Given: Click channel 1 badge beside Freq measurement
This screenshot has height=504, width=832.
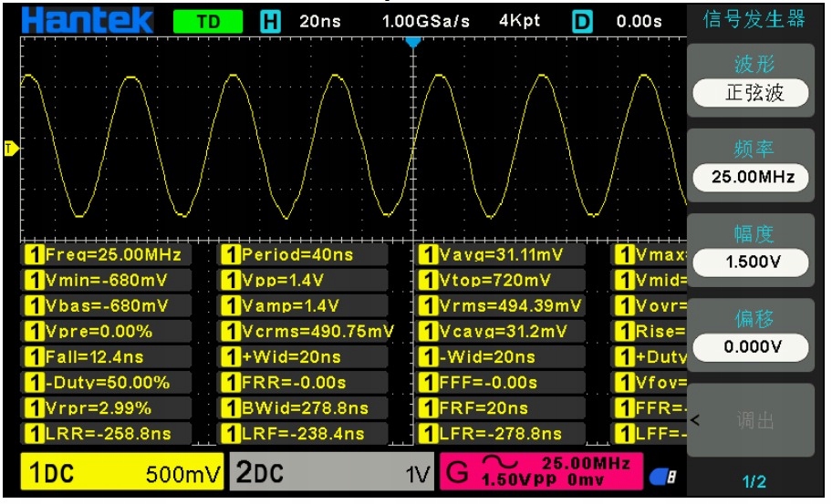Looking at the screenshot, I should pos(34,255).
